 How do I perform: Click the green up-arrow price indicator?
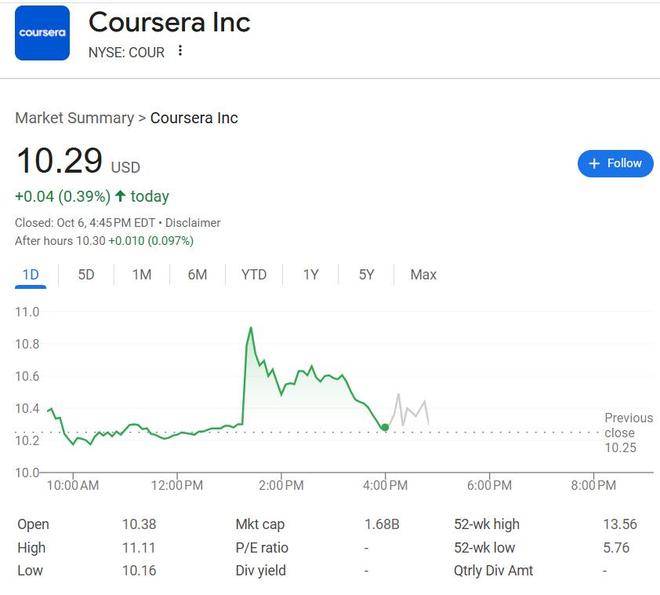tap(121, 196)
